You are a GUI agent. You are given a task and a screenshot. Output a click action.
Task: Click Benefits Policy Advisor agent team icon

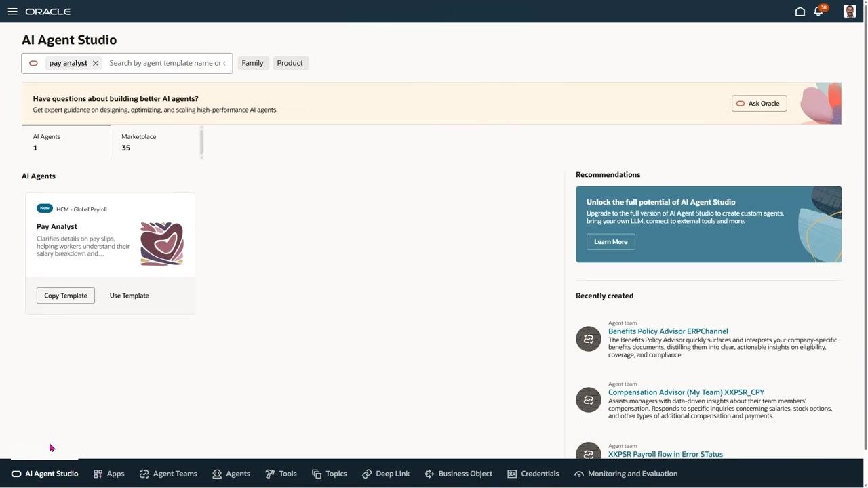(589, 339)
